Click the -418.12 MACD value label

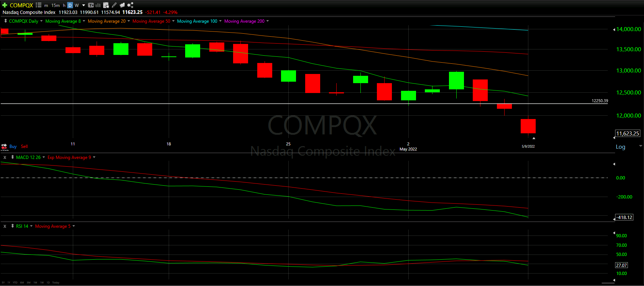pos(624,217)
